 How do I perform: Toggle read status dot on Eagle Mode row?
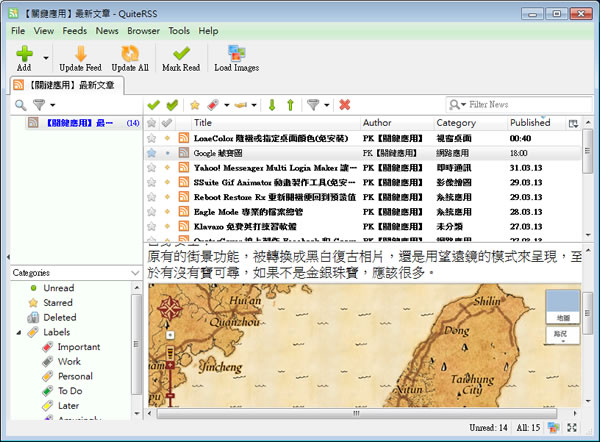click(167, 213)
